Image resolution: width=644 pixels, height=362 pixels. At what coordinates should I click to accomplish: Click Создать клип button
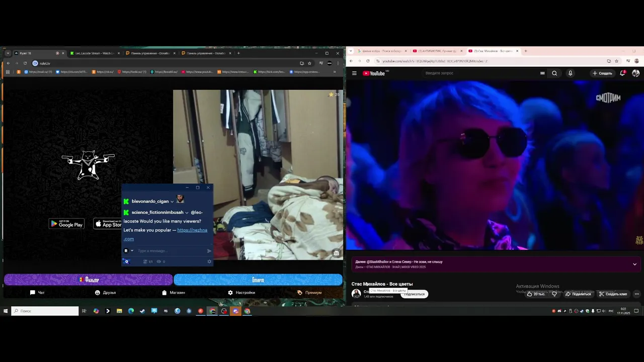[613, 294]
